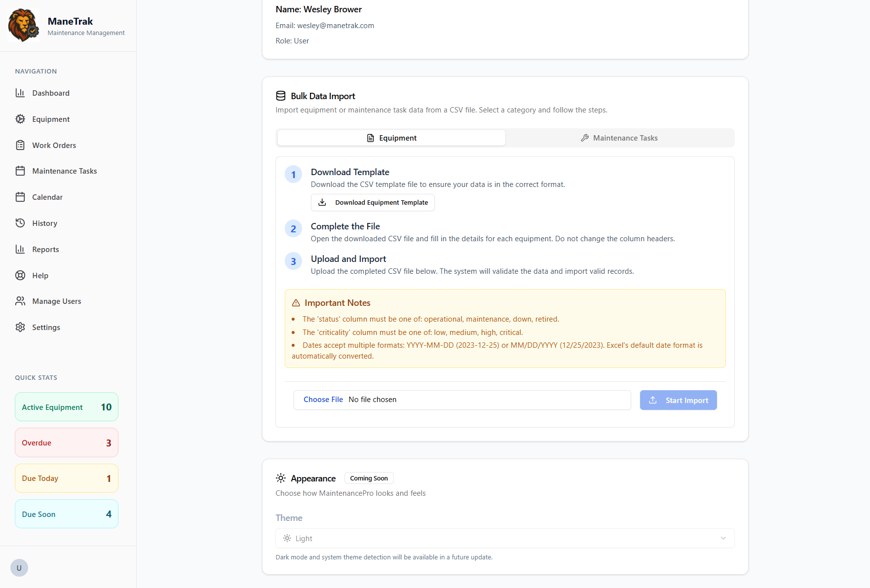Open Manage Users in the sidebar
Image resolution: width=870 pixels, height=588 pixels.
[56, 301]
